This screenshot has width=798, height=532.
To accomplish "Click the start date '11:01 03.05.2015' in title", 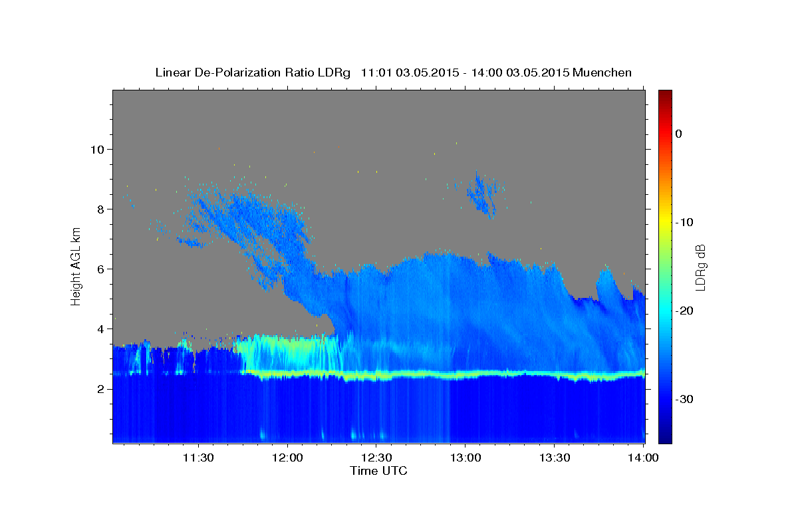I will [x=409, y=72].
